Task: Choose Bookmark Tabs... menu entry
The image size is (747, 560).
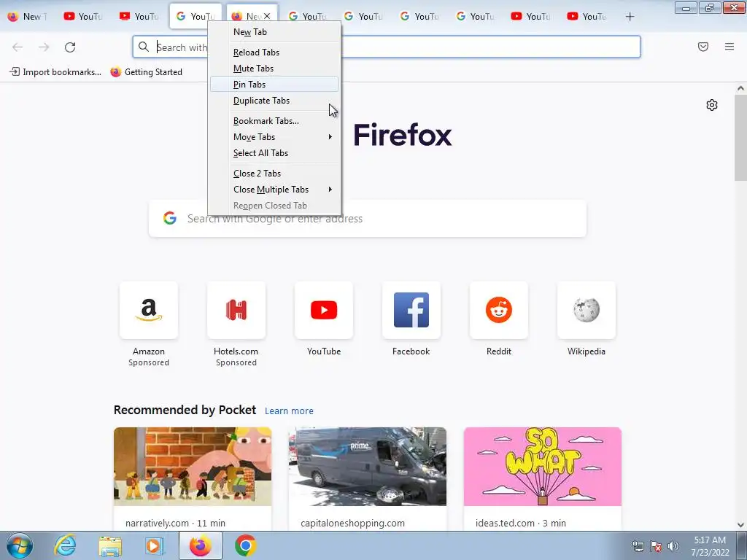Action: pyautogui.click(x=274, y=121)
